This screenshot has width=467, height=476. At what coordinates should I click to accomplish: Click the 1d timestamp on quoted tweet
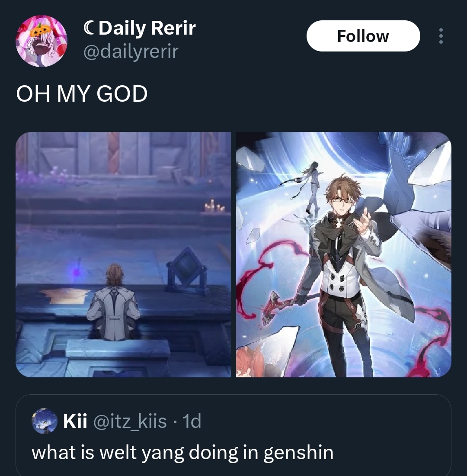click(x=192, y=421)
